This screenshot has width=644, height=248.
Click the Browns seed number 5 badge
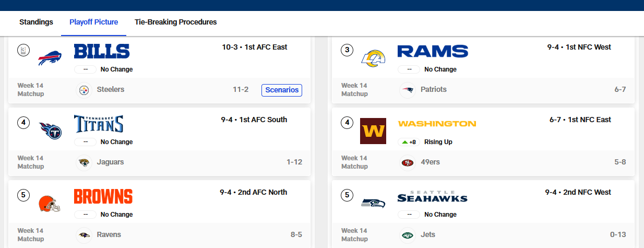click(23, 195)
